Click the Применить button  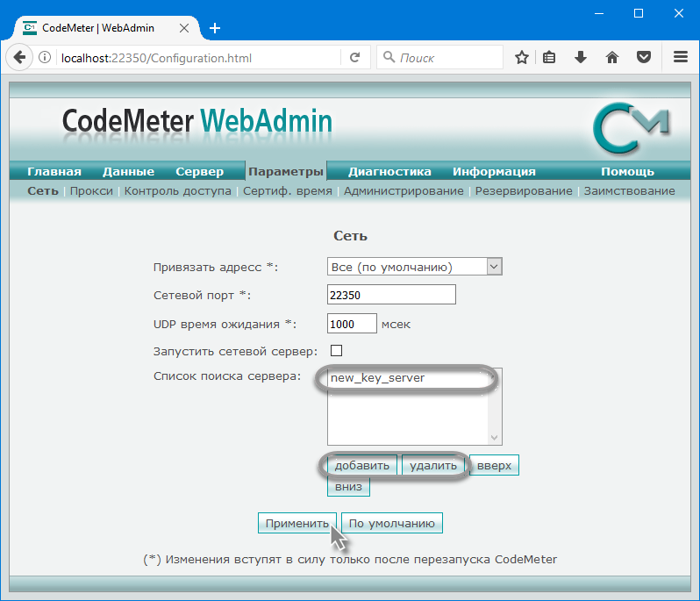297,523
